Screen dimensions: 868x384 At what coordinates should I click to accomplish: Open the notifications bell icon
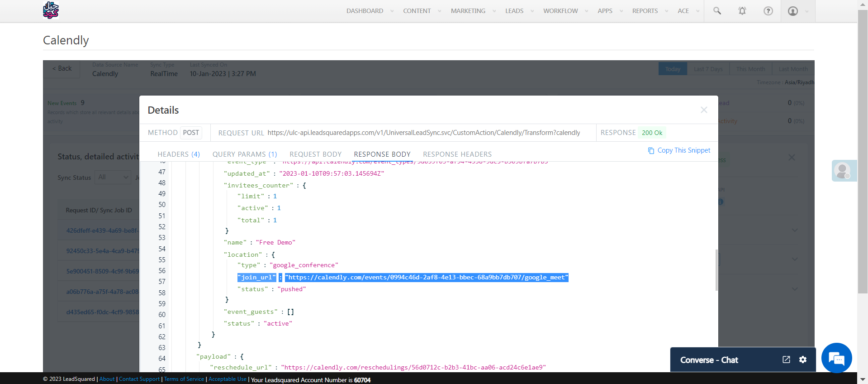(x=742, y=11)
